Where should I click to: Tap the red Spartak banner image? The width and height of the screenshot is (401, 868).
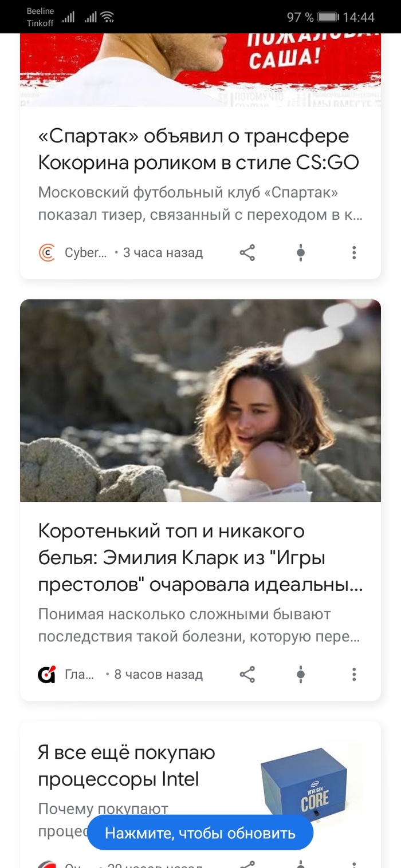tap(200, 70)
